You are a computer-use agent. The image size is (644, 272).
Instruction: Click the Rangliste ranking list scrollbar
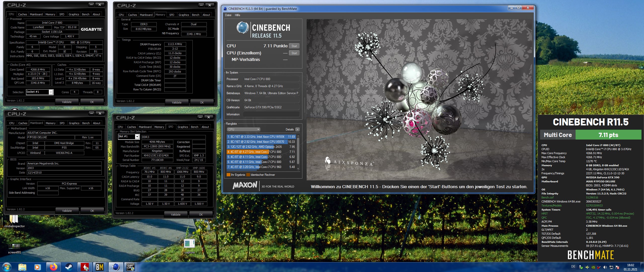298,152
